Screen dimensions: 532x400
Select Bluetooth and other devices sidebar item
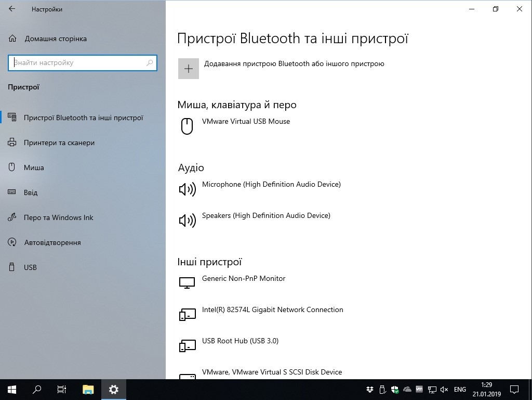point(83,118)
